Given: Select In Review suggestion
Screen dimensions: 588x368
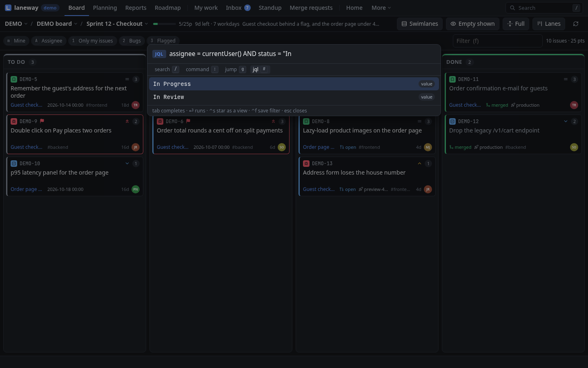Looking at the screenshot, I should pos(294,97).
